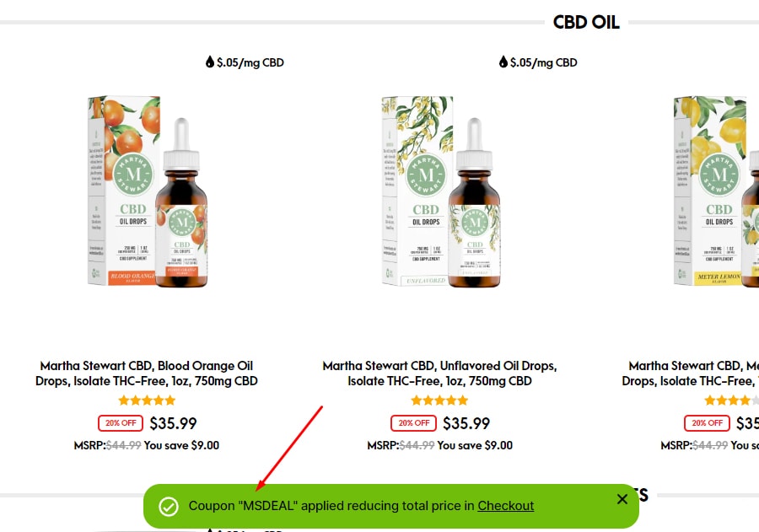Click the green checkmark icon in coupon banner
The width and height of the screenshot is (759, 532).
coord(169,507)
